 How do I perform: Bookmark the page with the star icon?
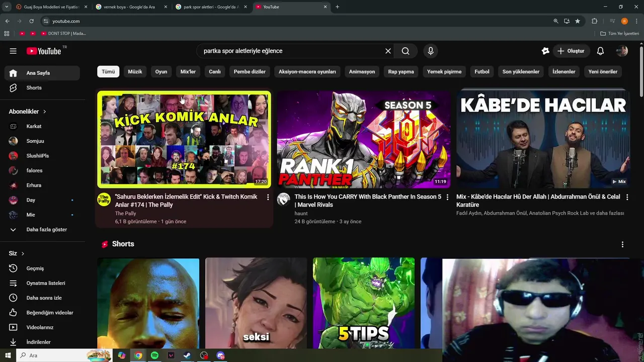point(578,21)
